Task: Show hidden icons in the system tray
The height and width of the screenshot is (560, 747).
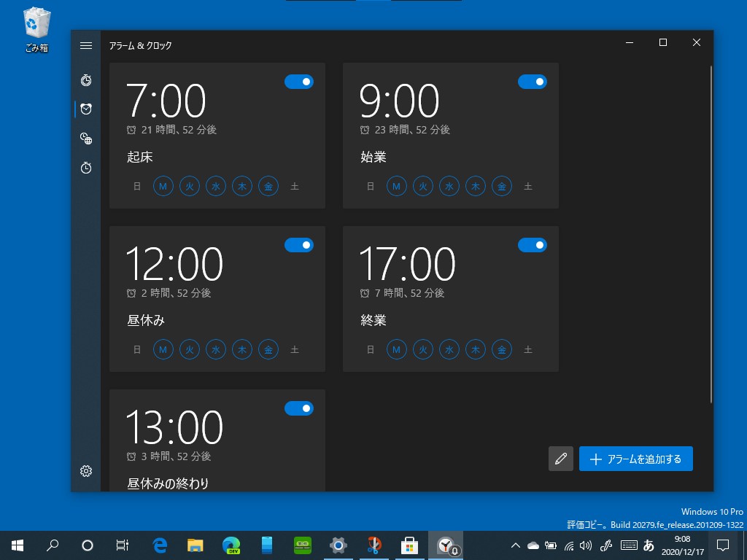Action: tap(515, 545)
